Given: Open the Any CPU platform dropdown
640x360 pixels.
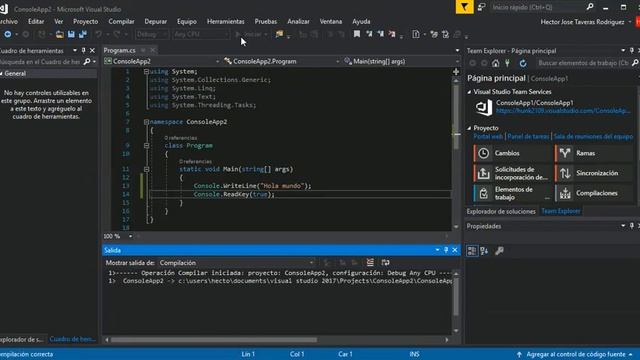Looking at the screenshot, I should 201,34.
